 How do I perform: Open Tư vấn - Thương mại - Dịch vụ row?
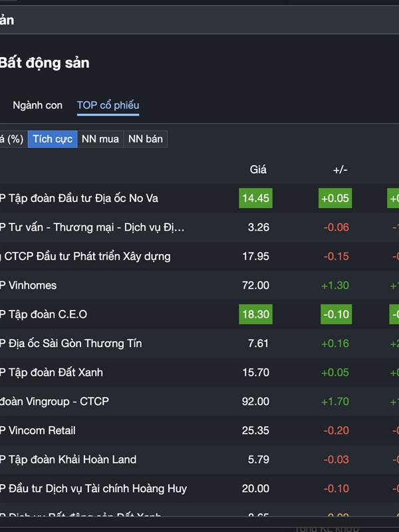pyautogui.click(x=199, y=227)
